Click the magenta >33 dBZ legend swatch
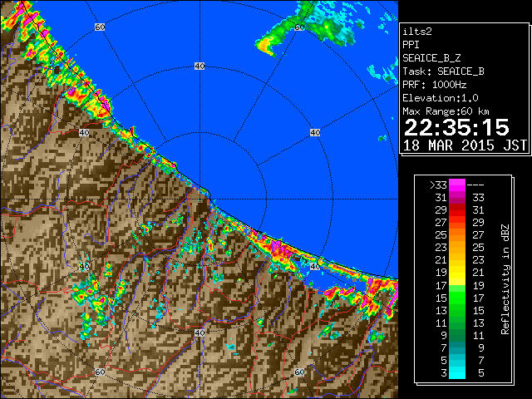 click(x=457, y=185)
